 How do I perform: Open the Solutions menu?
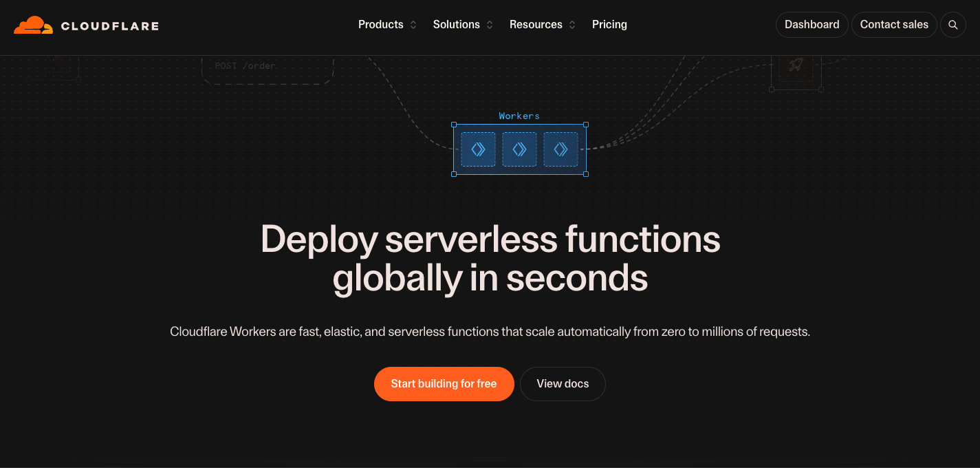457,25
